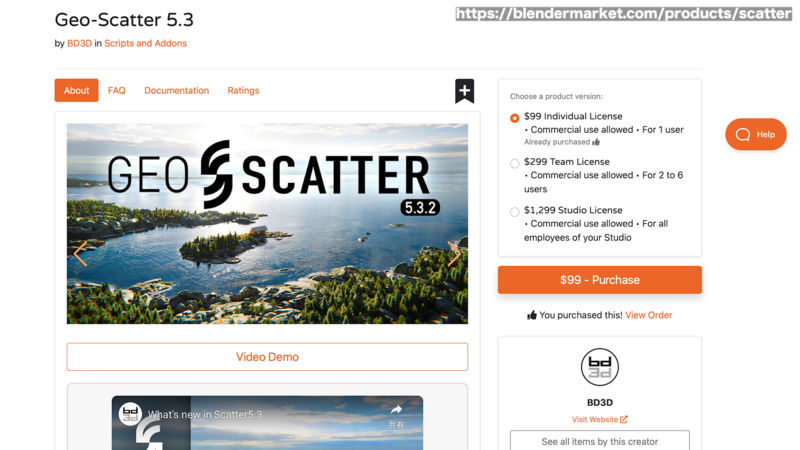Click the share arrow on the video
800x450 pixels.
396,410
